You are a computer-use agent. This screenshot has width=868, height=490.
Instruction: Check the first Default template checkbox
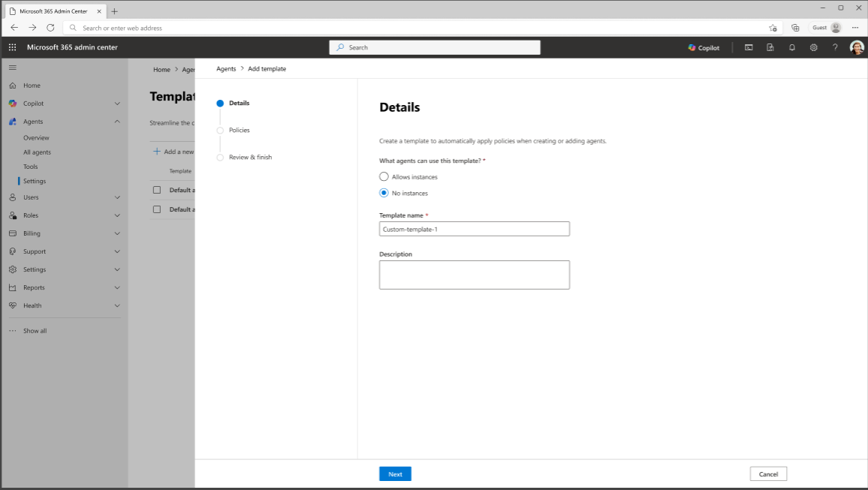point(157,191)
